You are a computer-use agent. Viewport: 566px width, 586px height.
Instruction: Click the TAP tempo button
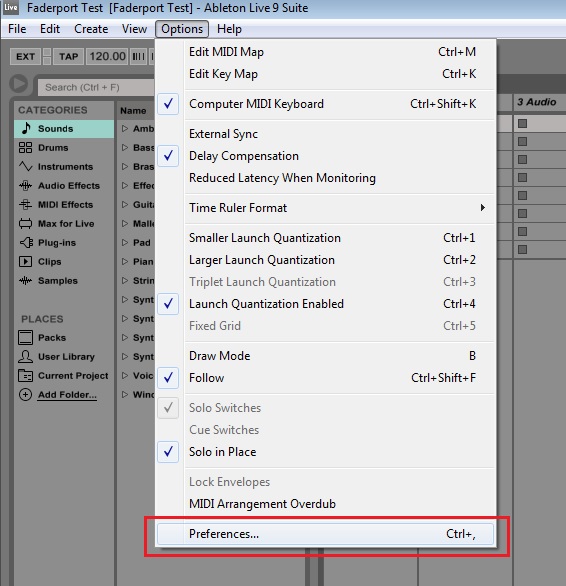pyautogui.click(x=68, y=57)
